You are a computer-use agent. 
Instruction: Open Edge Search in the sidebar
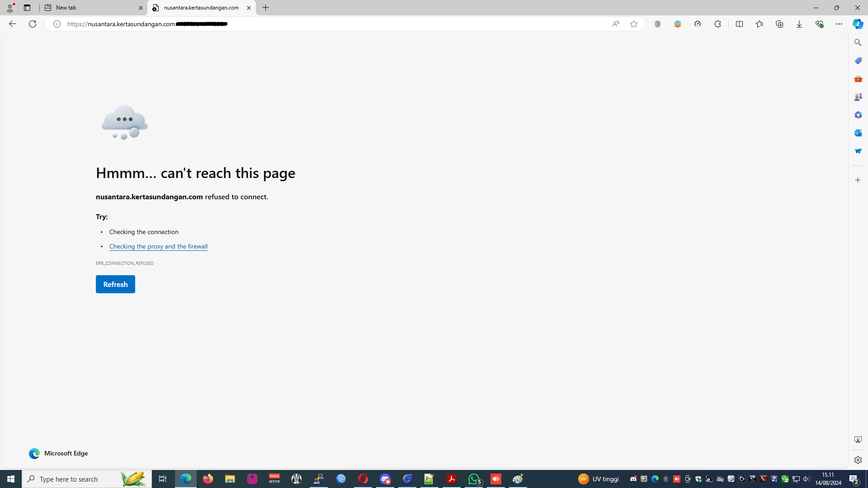coord(858,42)
